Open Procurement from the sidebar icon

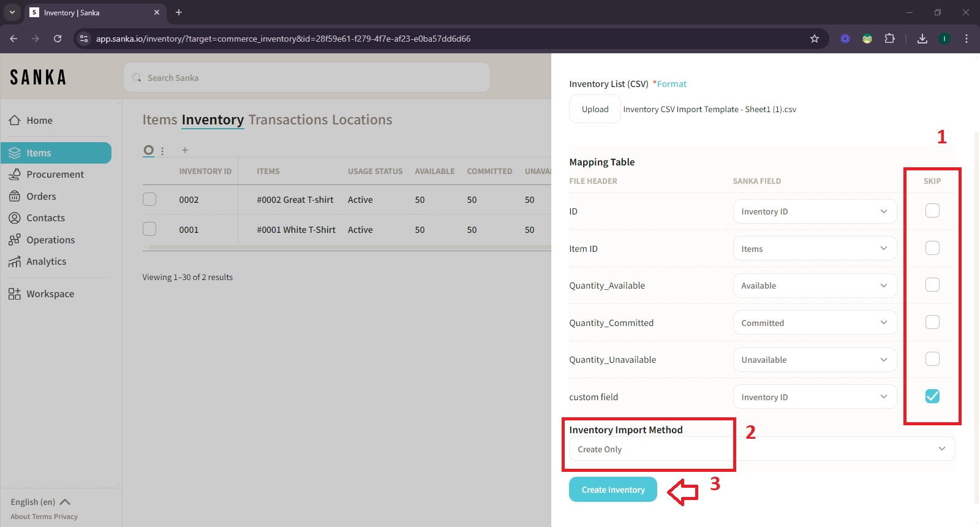(15, 175)
